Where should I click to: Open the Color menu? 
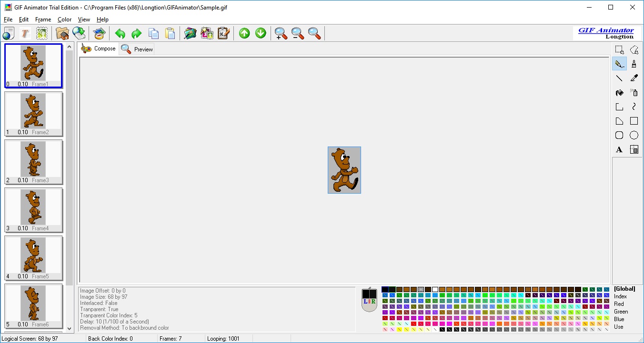[x=64, y=20]
